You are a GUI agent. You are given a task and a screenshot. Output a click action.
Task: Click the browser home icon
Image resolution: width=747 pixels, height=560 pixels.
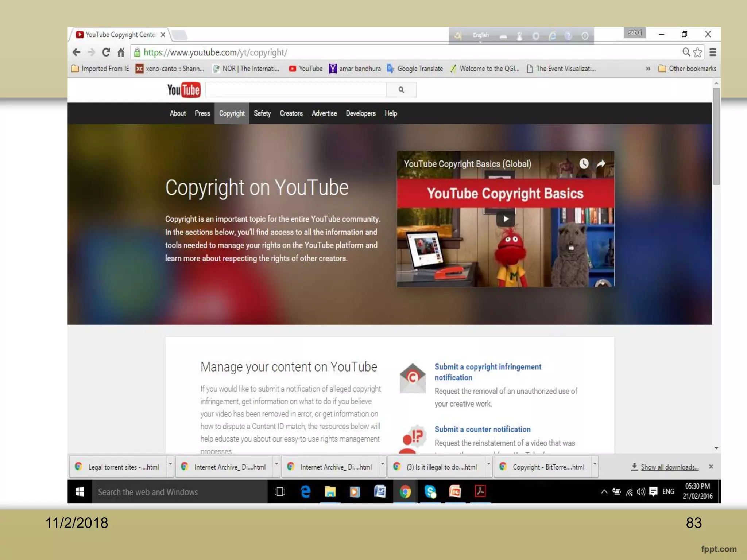pyautogui.click(x=121, y=52)
